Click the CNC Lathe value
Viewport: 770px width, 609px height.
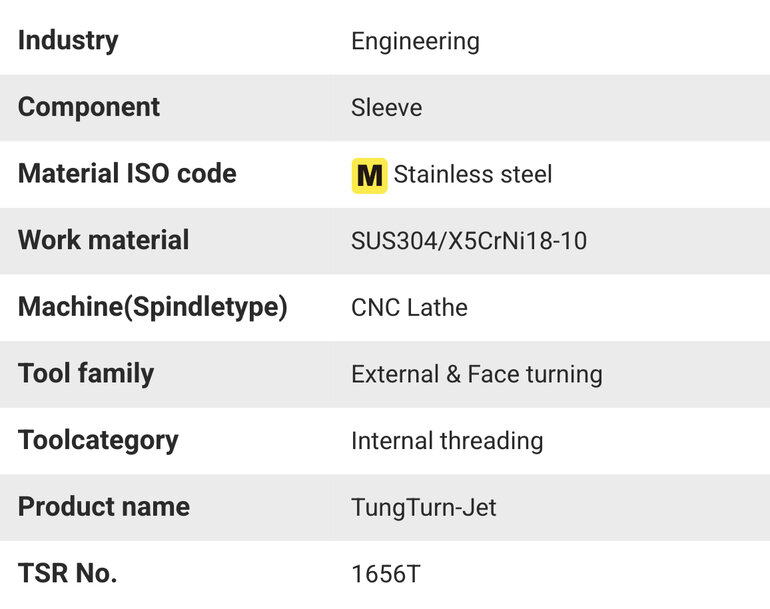[410, 308]
